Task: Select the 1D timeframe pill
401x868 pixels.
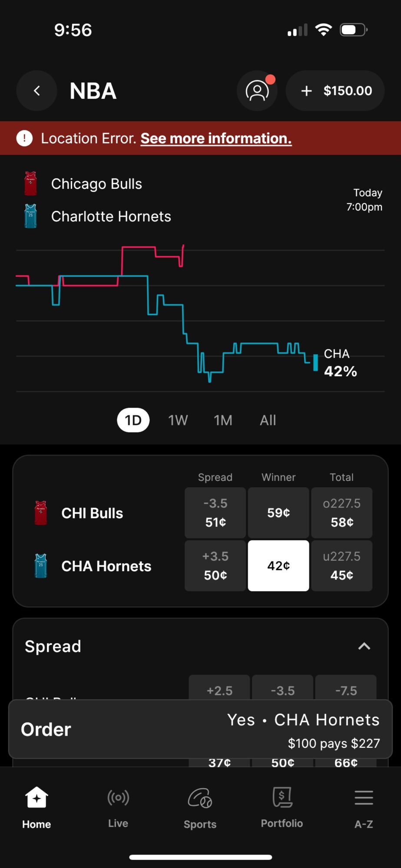Action: pyautogui.click(x=133, y=420)
